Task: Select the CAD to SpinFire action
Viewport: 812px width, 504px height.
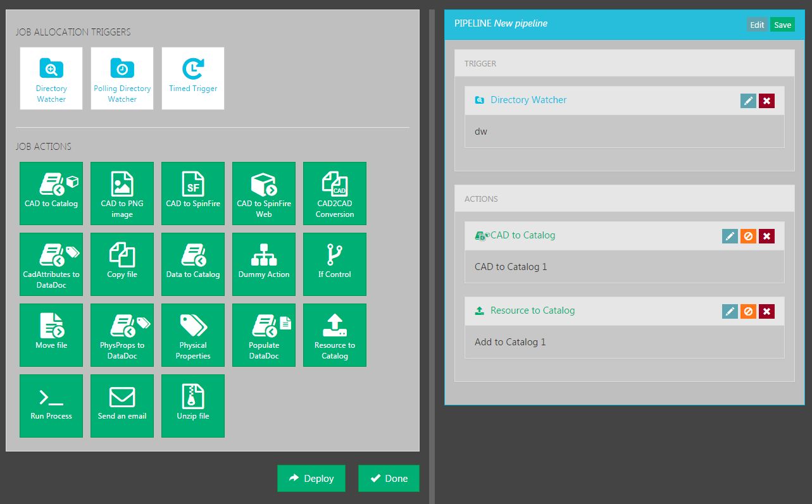Action: [193, 194]
